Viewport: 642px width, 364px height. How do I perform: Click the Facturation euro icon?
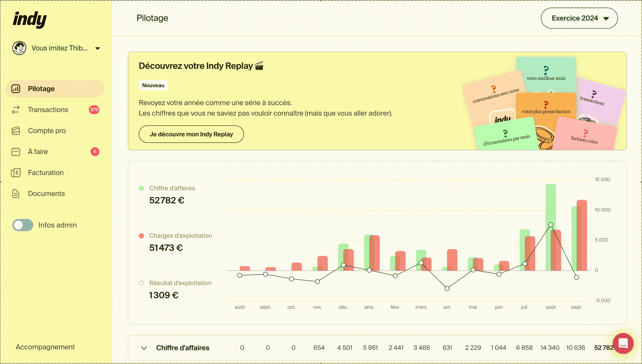click(16, 173)
